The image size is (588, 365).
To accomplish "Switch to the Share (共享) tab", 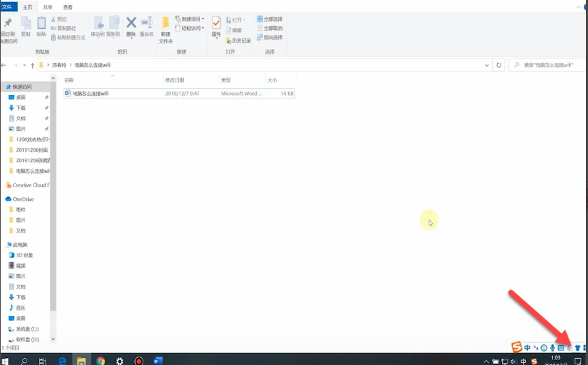I will pyautogui.click(x=48, y=6).
